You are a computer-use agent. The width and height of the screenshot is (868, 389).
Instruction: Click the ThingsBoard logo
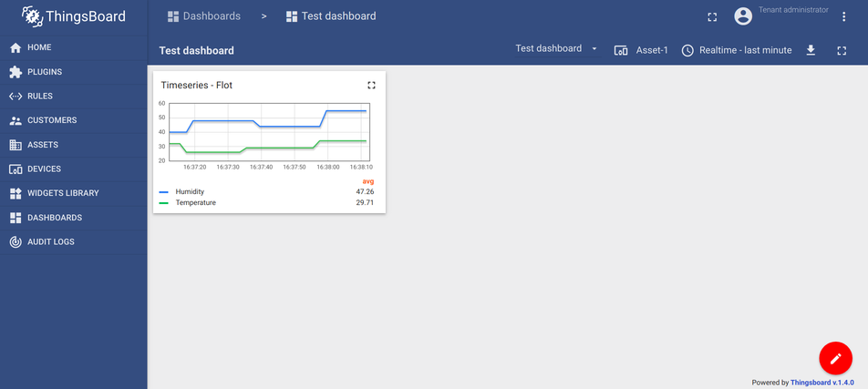point(74,16)
